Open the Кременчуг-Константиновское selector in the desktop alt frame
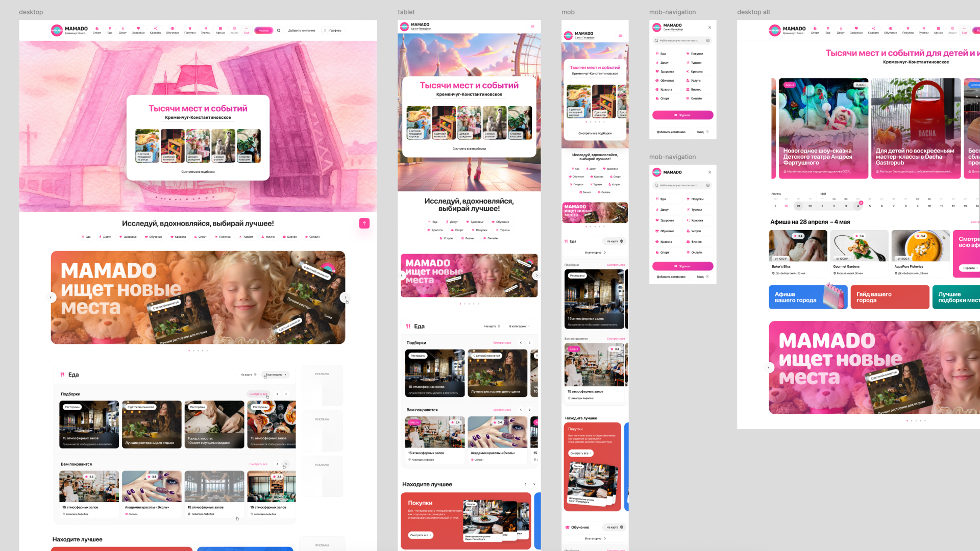 click(916, 62)
